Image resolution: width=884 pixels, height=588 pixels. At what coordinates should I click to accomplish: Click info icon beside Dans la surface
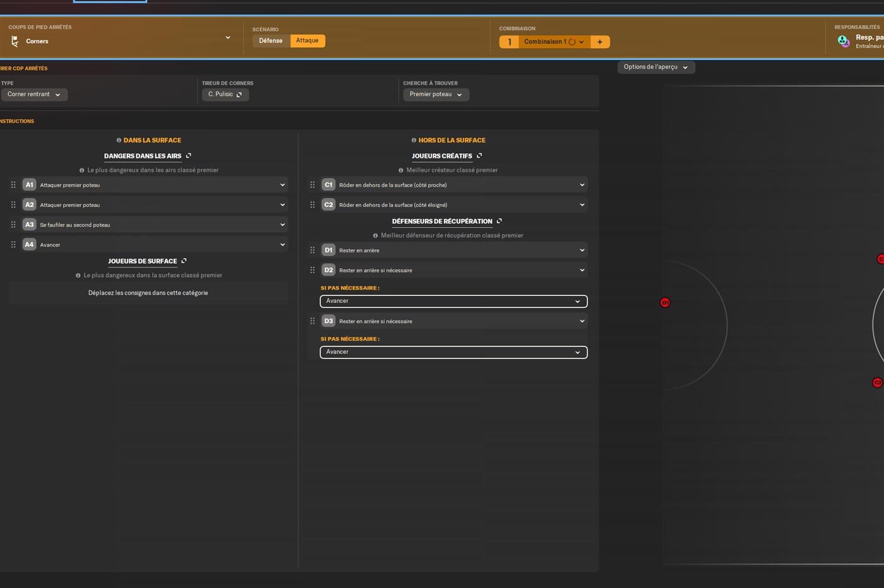pyautogui.click(x=119, y=141)
